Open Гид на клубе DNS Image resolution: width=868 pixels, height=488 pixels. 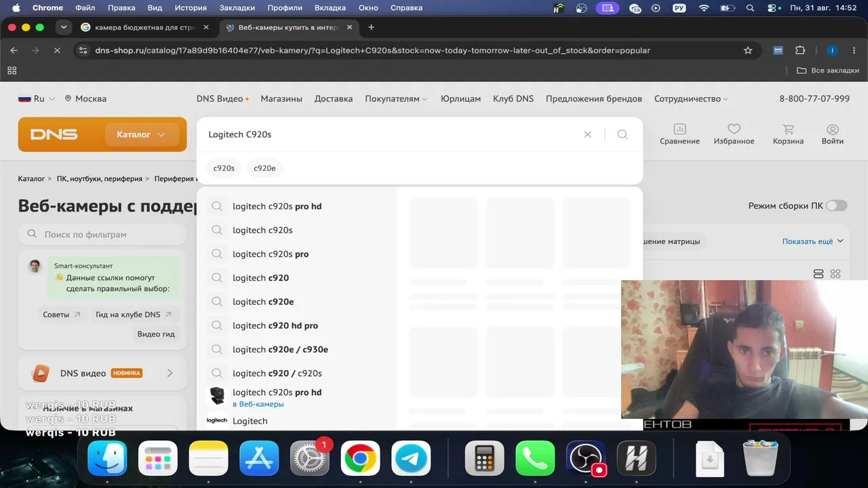click(x=134, y=314)
